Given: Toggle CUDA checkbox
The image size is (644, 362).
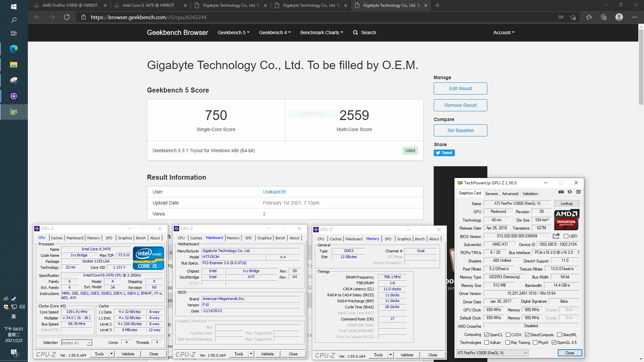Looking at the screenshot, I should click(508, 335).
